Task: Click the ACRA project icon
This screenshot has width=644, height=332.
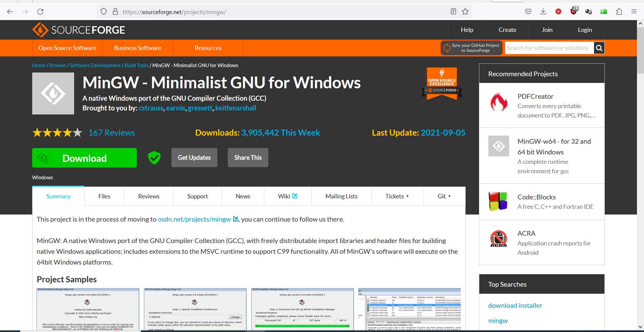Action: tap(498, 239)
